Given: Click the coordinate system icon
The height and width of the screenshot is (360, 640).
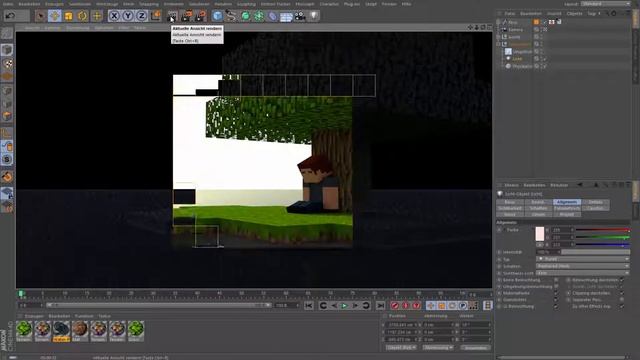Looking at the screenshot, I should 156,16.
